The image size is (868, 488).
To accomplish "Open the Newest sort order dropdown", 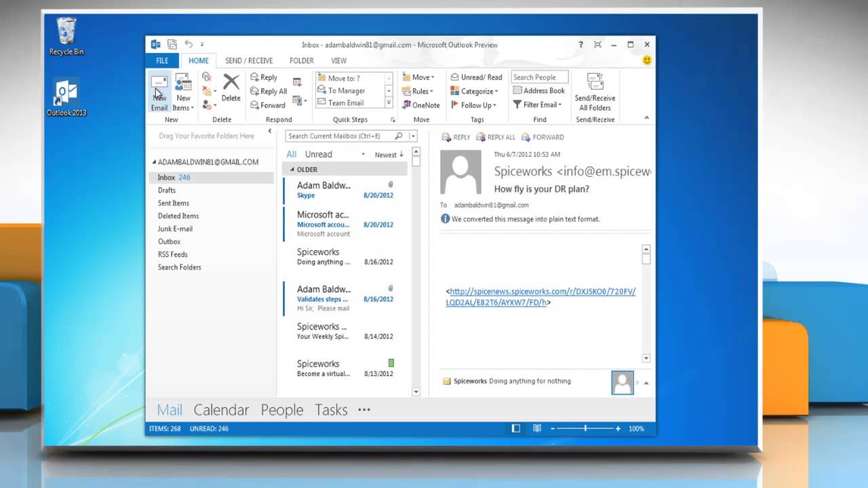I will 389,155.
